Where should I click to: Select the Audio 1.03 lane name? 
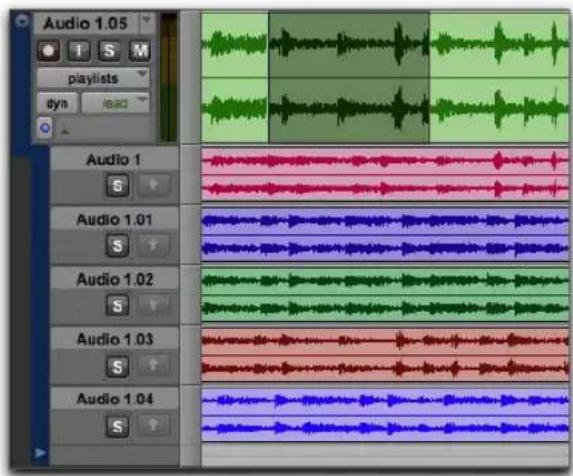[x=114, y=340]
